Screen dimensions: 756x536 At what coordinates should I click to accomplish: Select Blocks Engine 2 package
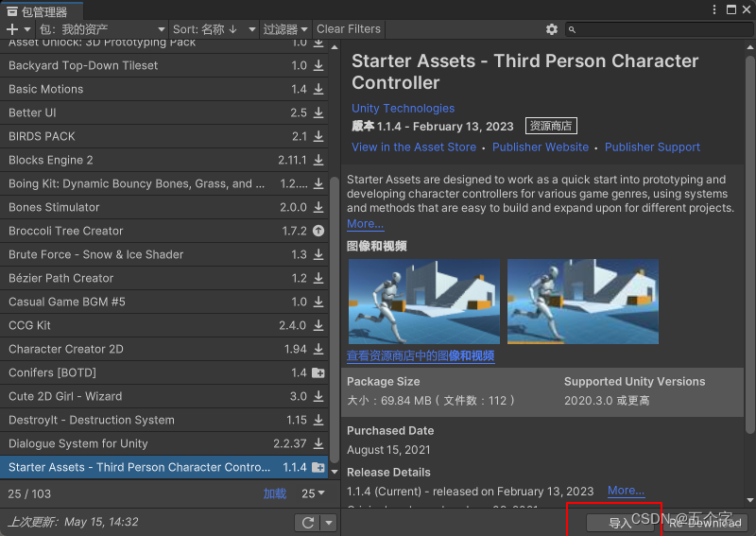[x=163, y=160]
